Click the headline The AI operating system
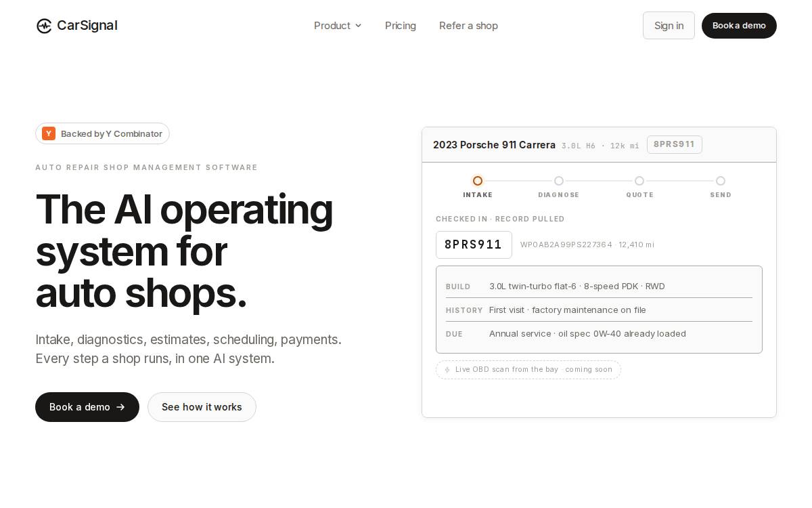Screen dimensions: 812x508 point(184,251)
